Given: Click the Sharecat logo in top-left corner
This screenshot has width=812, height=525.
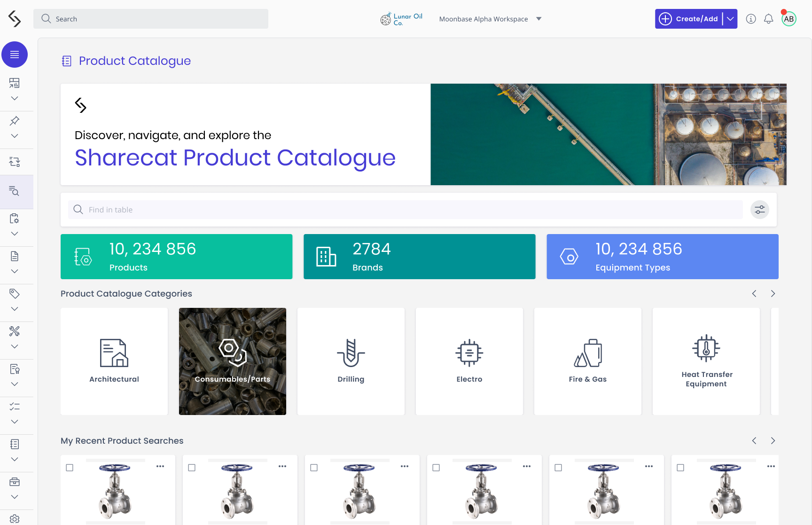Looking at the screenshot, I should 15,19.
